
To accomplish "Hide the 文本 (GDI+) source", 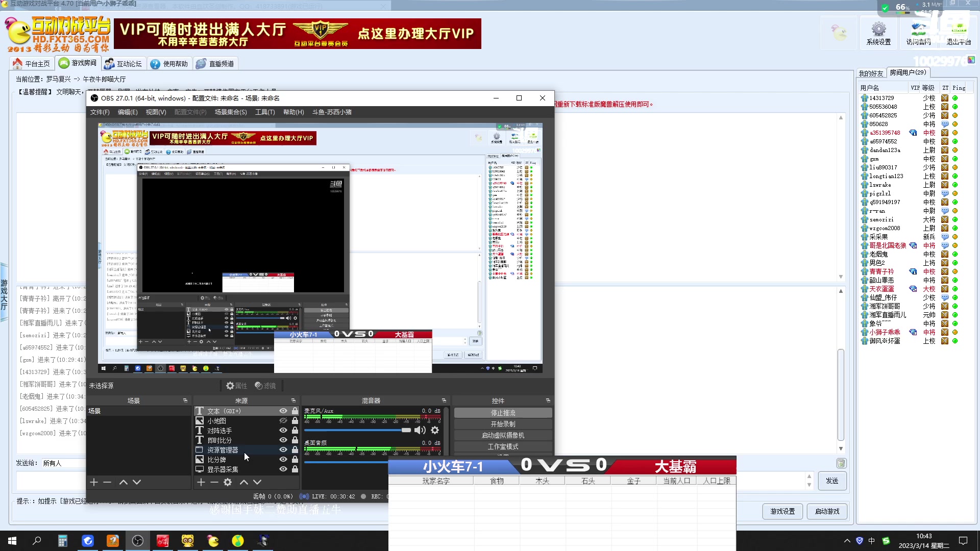I will click(x=283, y=411).
